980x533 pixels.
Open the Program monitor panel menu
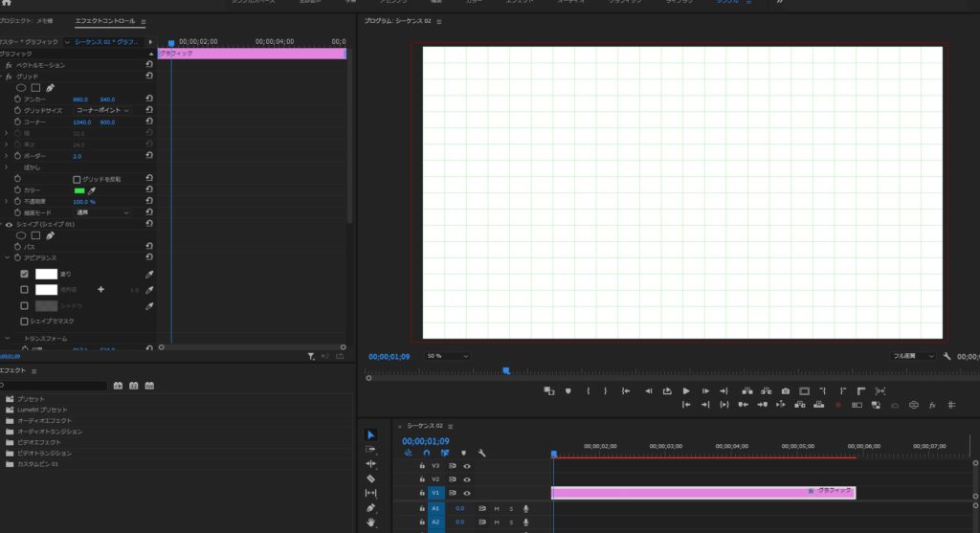tap(438, 21)
